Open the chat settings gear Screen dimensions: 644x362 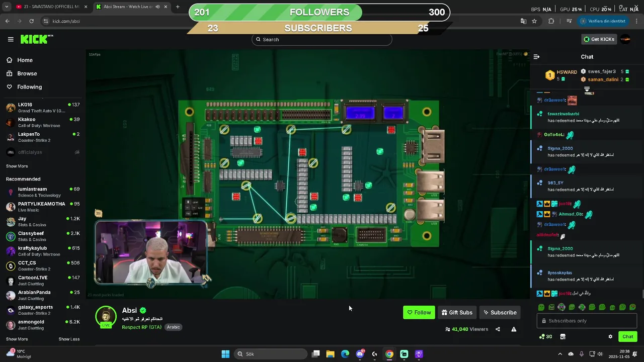[x=610, y=337]
